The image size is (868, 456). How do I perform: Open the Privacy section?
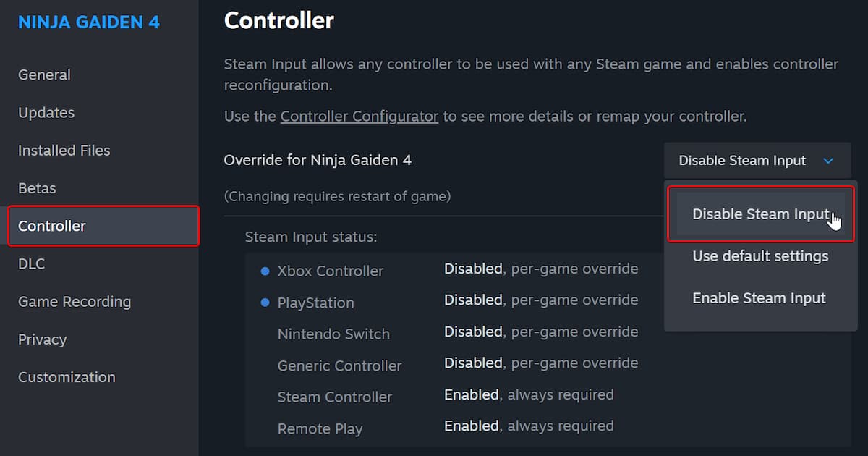click(42, 339)
